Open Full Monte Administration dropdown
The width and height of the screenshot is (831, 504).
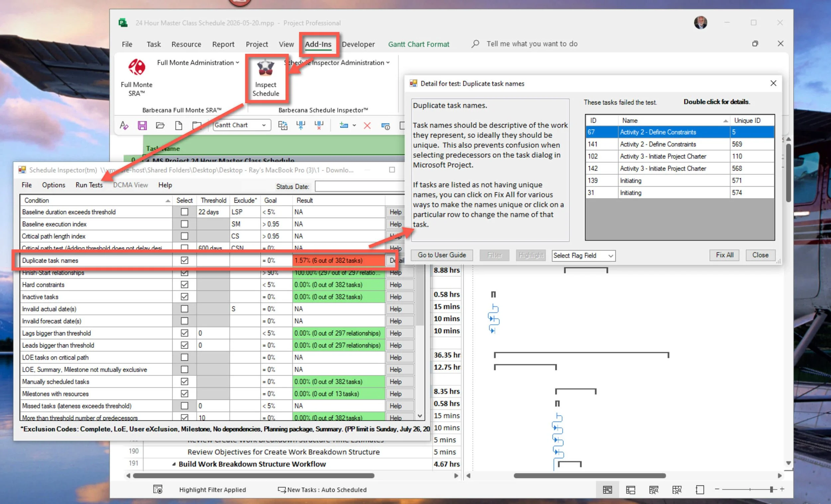pyautogui.click(x=198, y=63)
